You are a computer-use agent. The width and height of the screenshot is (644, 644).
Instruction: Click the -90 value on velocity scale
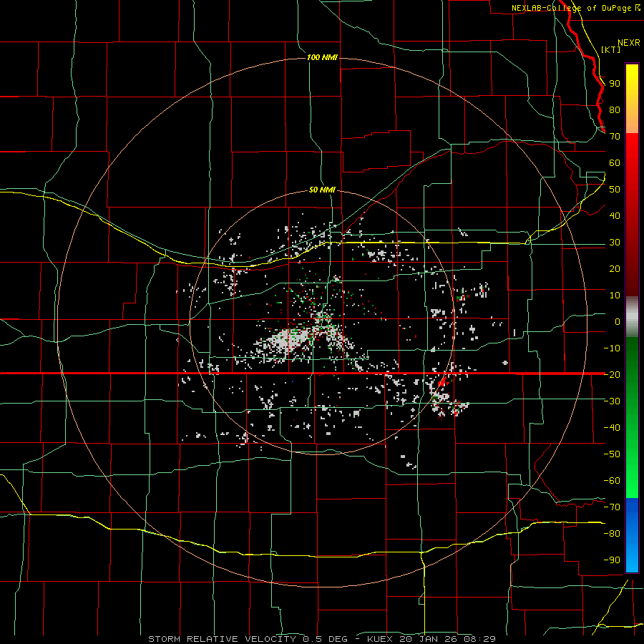pos(612,560)
